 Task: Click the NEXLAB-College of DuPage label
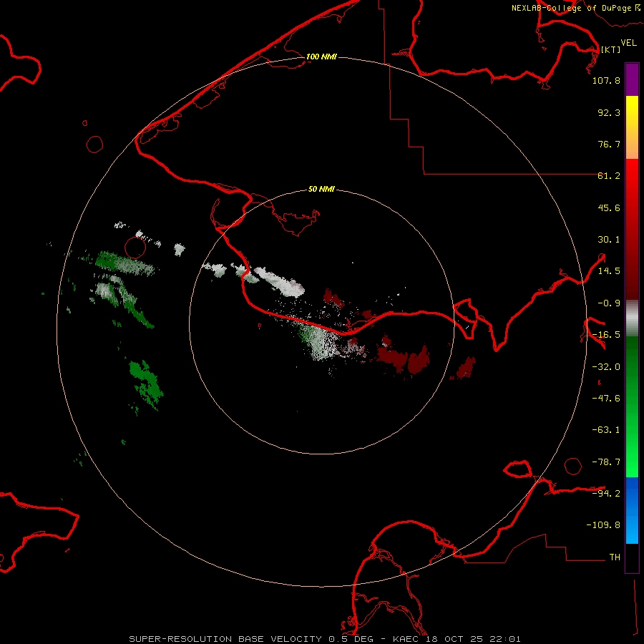click(575, 8)
